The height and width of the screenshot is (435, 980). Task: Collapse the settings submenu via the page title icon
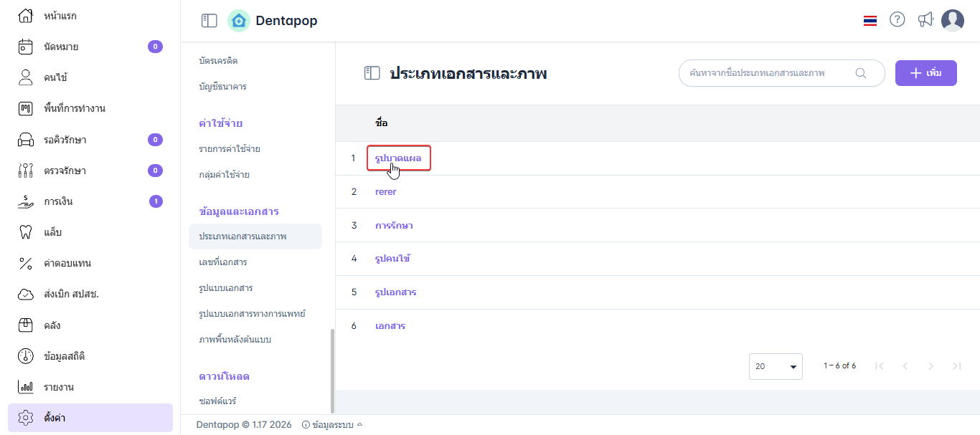pyautogui.click(x=372, y=73)
